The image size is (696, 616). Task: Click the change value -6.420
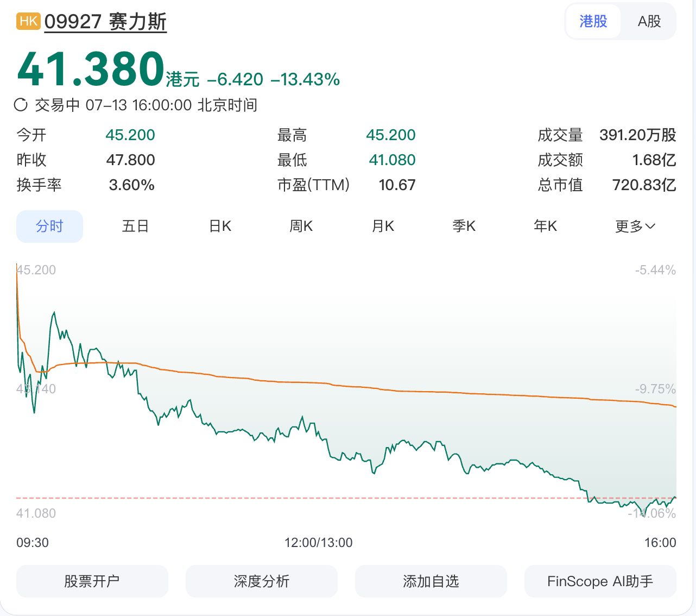[235, 79]
